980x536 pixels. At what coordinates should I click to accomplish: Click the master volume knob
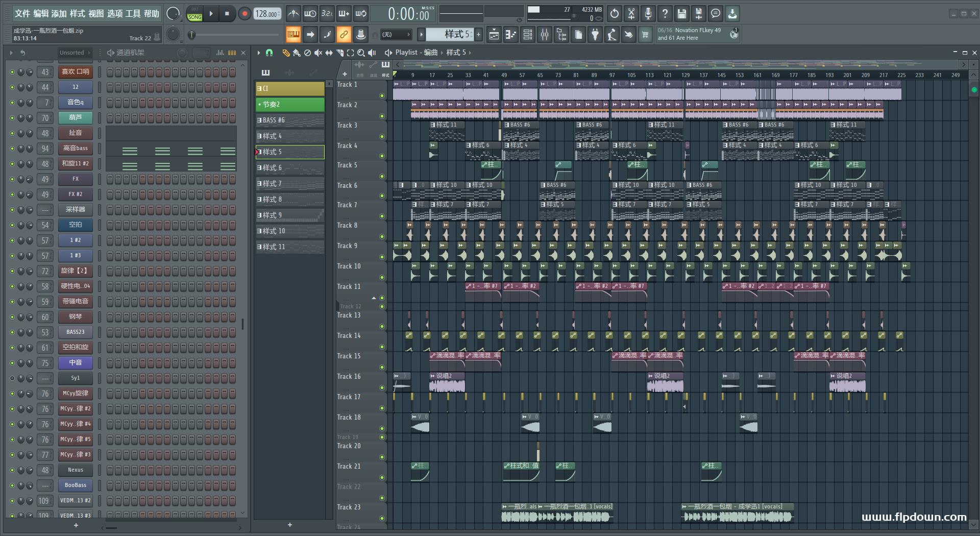pos(173,14)
